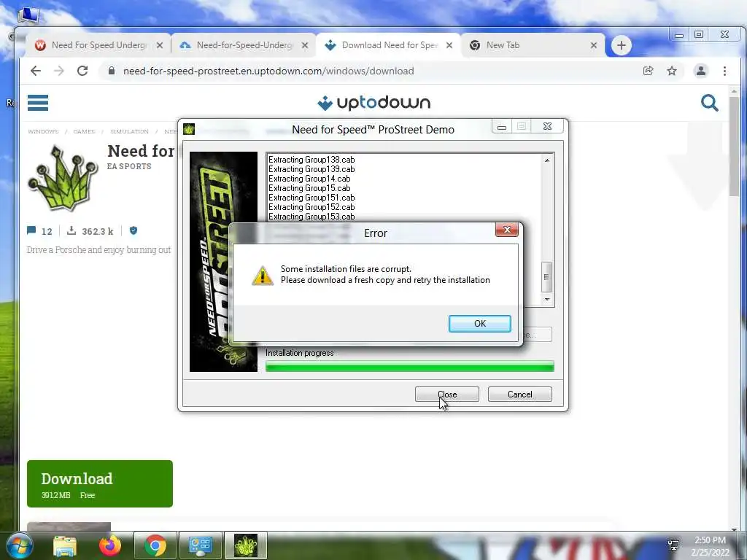
Task: Click the extraction log scrollbar thumb
Action: pos(547,276)
